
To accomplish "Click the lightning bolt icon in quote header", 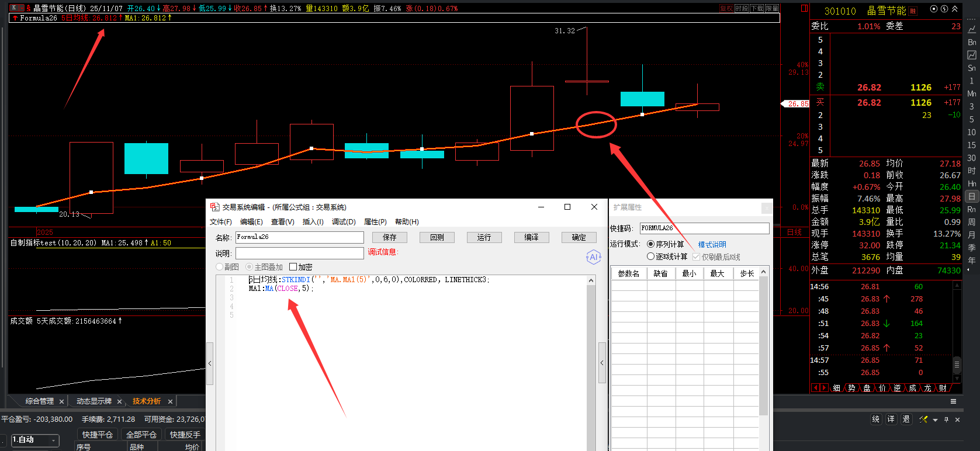I will point(944,9).
